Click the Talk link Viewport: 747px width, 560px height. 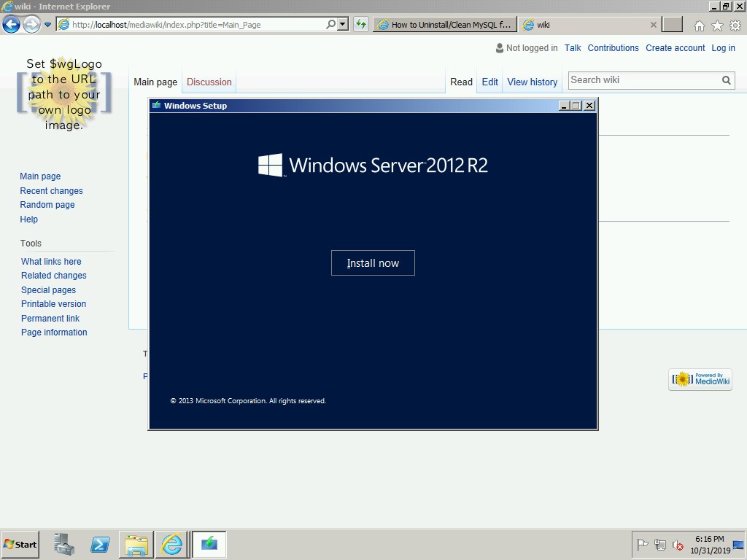573,48
